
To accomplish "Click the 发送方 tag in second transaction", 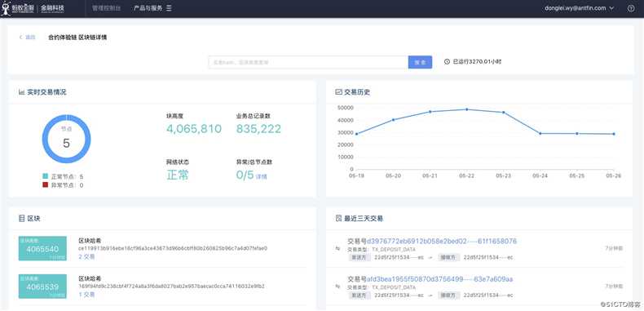I will click(359, 295).
